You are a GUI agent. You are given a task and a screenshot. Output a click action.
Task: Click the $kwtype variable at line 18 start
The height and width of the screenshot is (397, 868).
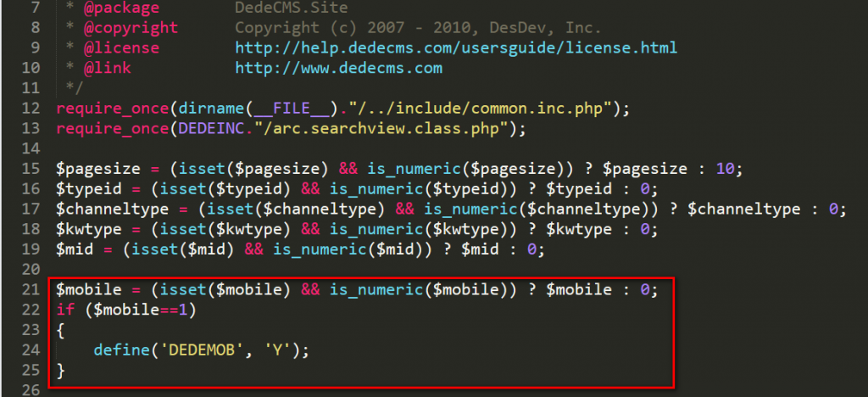88,229
